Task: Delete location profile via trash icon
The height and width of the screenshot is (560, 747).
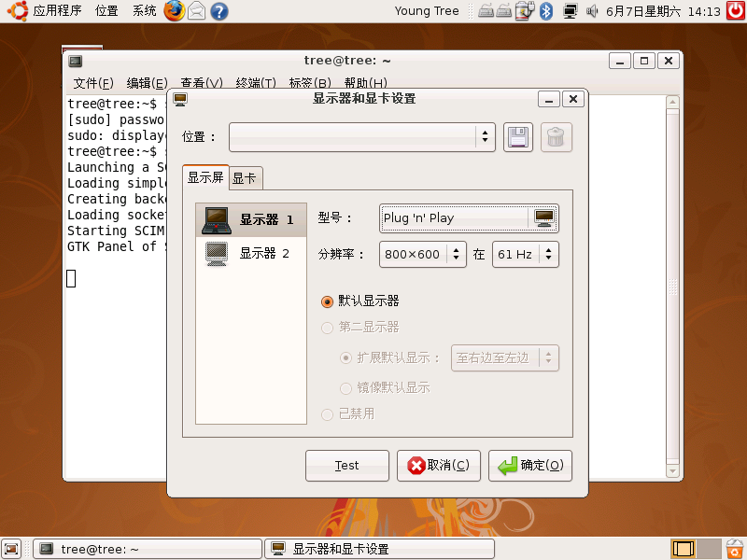Action: pos(556,137)
